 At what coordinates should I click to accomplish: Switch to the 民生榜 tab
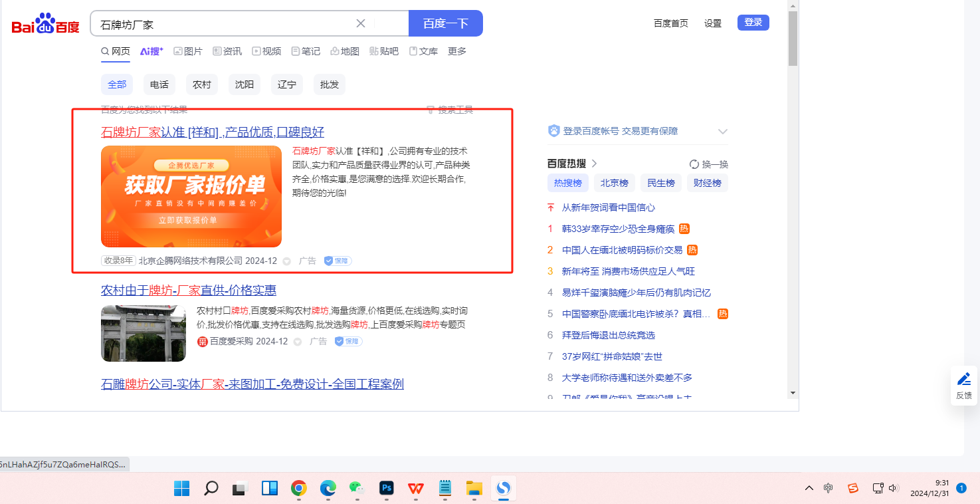(661, 183)
